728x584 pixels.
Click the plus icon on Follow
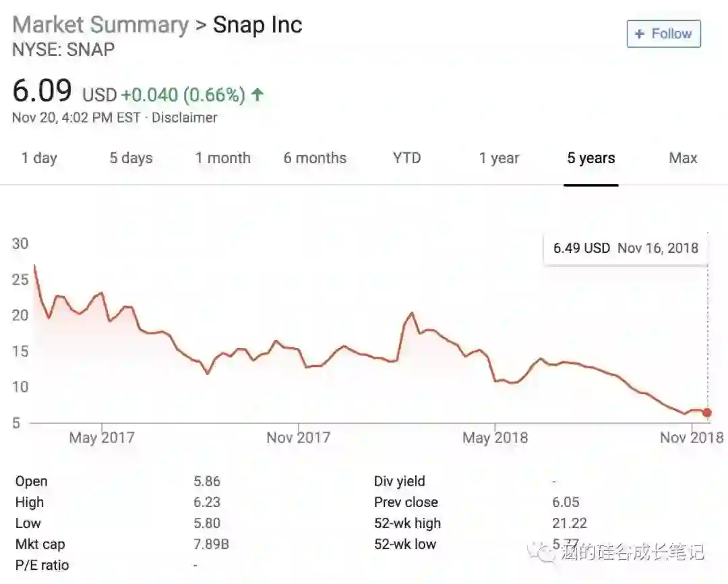point(640,34)
